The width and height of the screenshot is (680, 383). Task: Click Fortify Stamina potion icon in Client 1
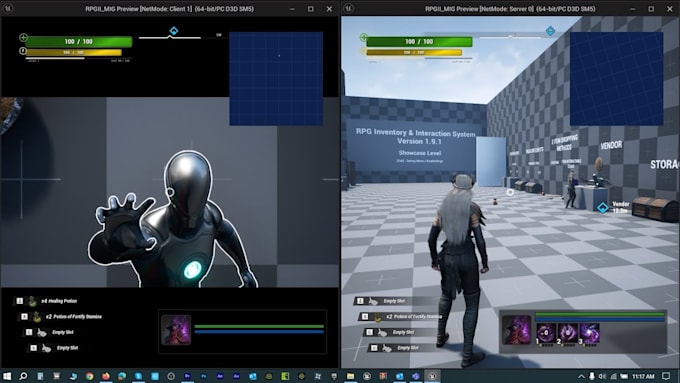coord(37,317)
